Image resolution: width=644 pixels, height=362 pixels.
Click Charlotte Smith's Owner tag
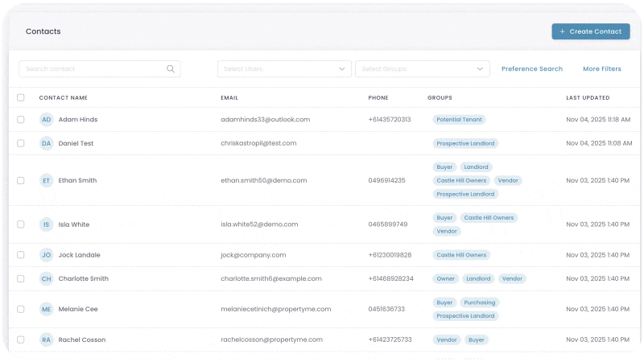tap(446, 278)
